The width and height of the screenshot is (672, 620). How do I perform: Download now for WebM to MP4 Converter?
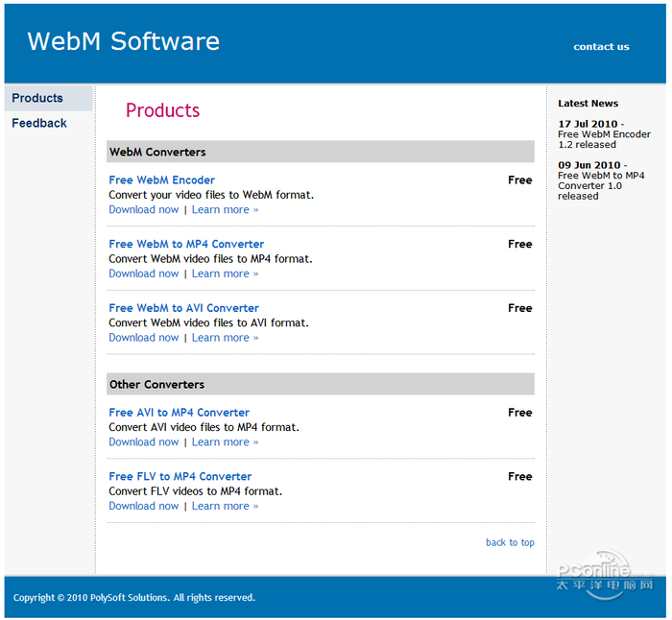click(x=143, y=274)
